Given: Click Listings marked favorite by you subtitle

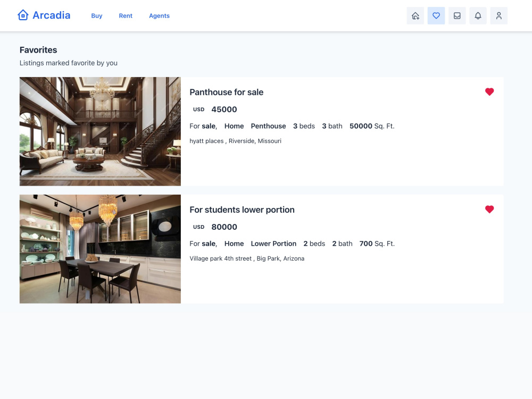Looking at the screenshot, I should coord(69,63).
